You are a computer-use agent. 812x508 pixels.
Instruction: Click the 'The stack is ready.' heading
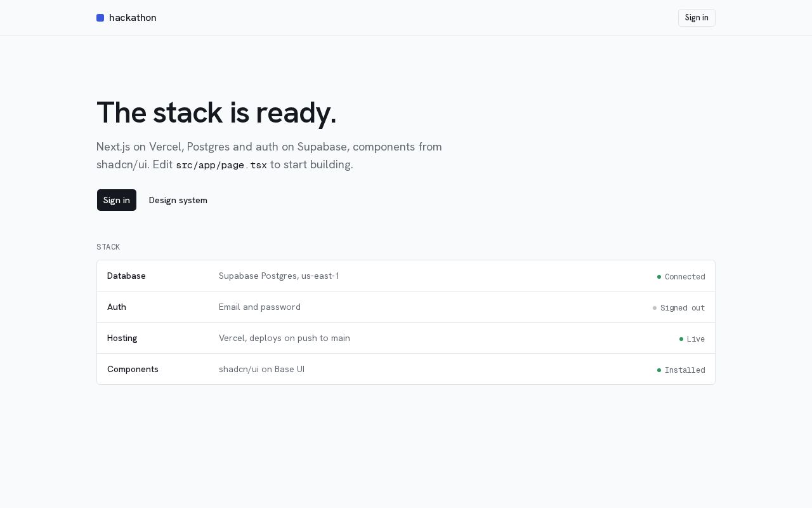[216, 113]
